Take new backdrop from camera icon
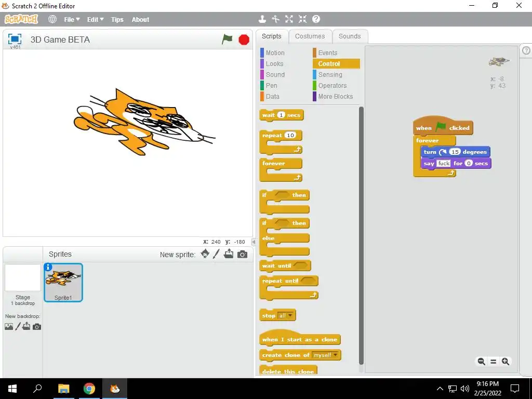Image resolution: width=532 pixels, height=399 pixels. pyautogui.click(x=37, y=327)
